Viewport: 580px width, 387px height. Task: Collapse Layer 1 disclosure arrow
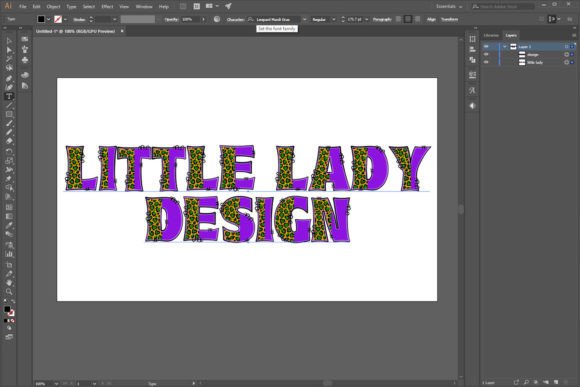coord(505,47)
